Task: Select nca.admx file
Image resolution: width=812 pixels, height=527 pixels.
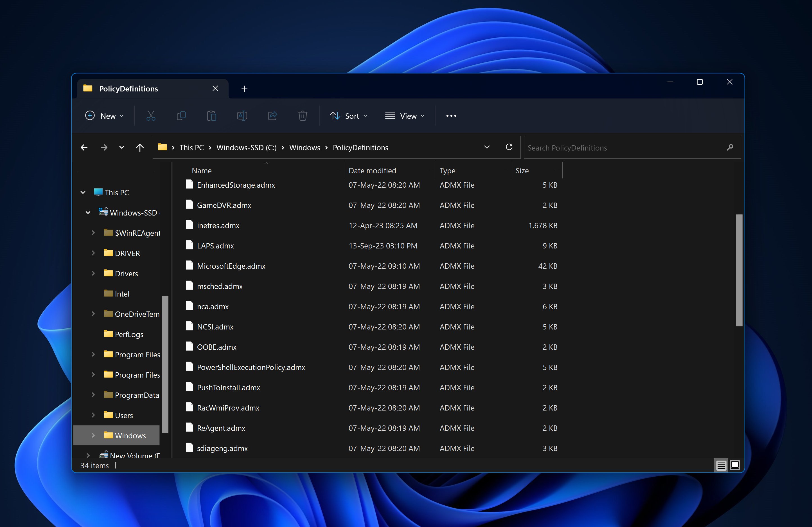Action: 372,306
